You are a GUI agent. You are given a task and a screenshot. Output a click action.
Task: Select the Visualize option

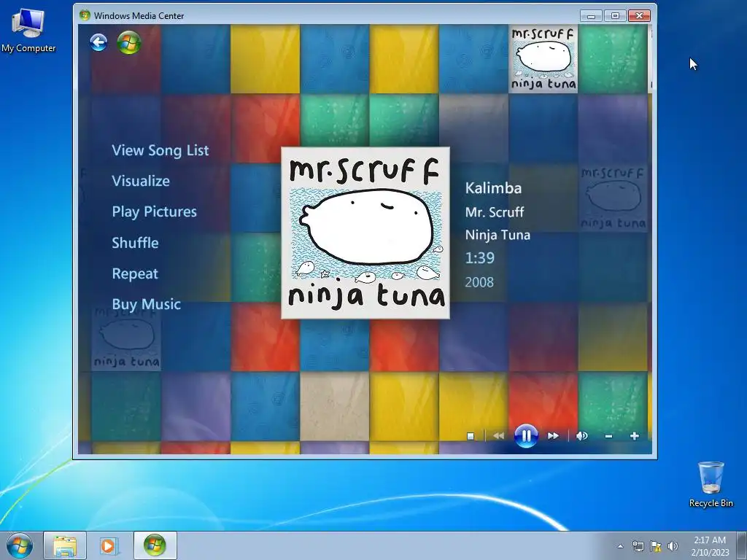(x=141, y=181)
